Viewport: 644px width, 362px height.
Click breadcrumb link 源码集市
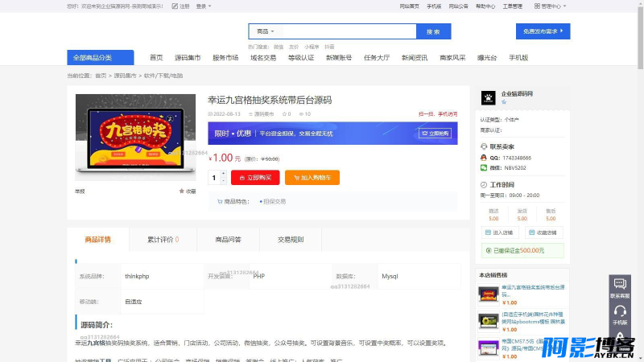pos(125,76)
